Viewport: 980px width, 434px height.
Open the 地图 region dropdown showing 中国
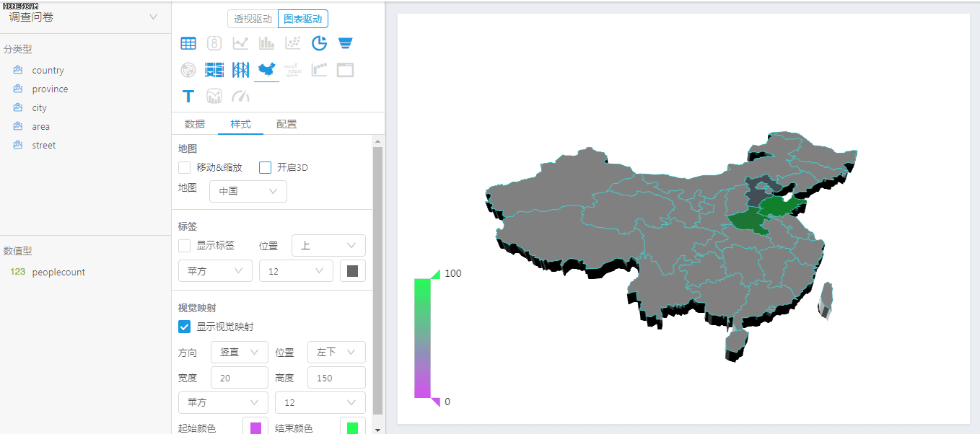coord(248,191)
